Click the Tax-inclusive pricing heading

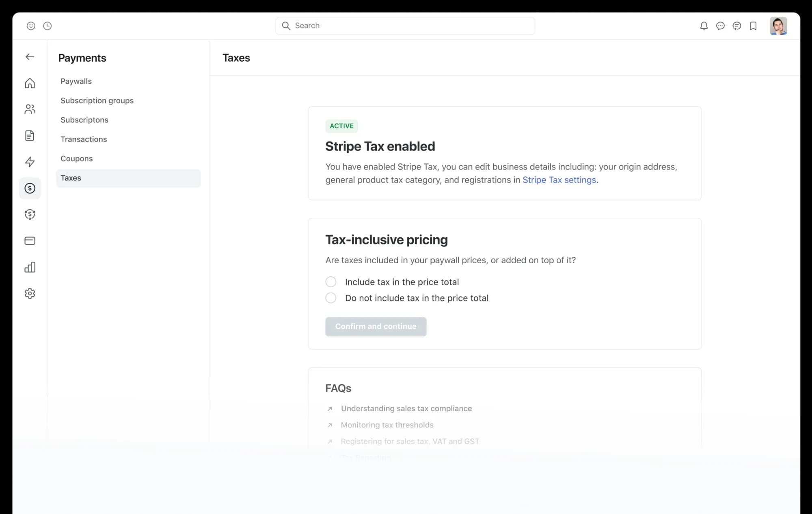pyautogui.click(x=387, y=240)
